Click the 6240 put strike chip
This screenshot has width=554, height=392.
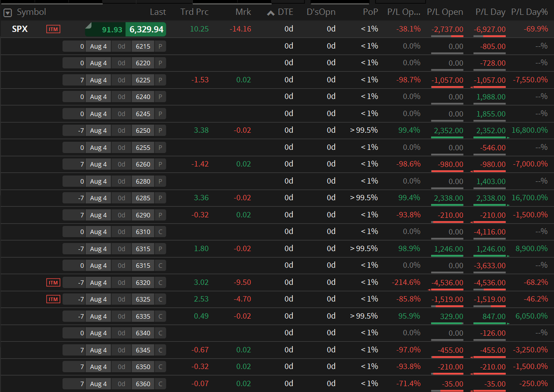click(143, 97)
